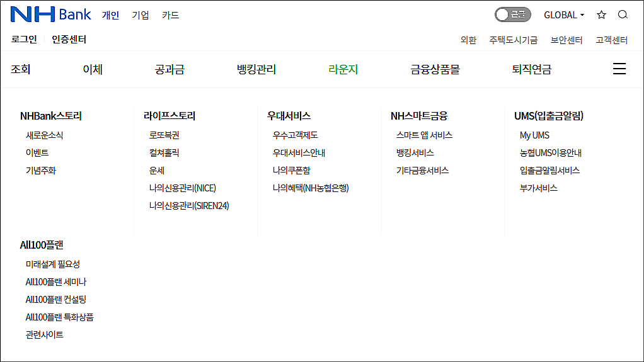Open the 퇴직연금 main menu
This screenshot has width=644, height=362.
click(531, 69)
